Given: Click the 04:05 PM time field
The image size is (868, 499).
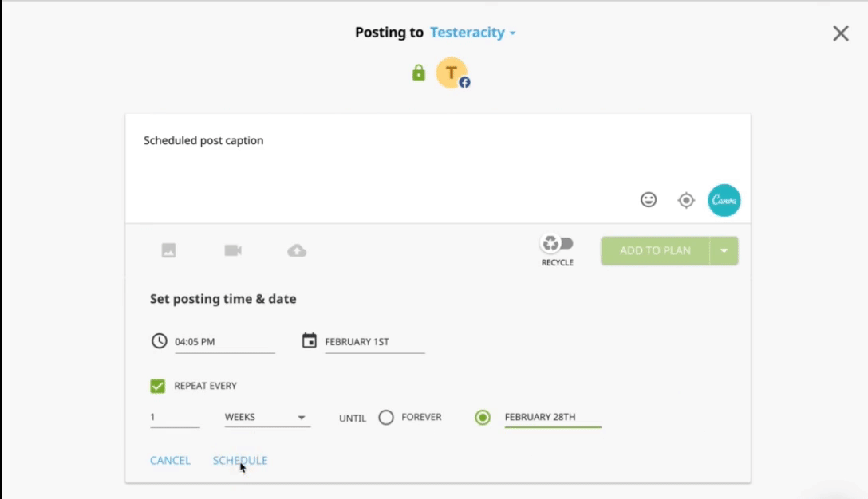Looking at the screenshot, I should pos(223,341).
